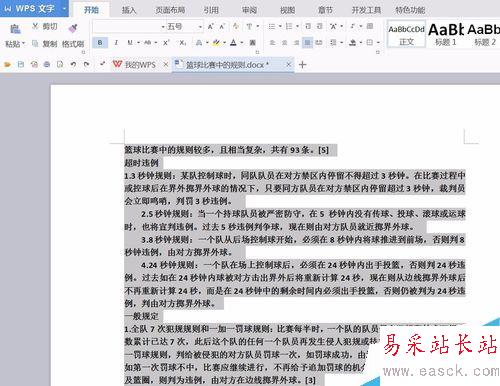Toggle justify alignment
The width and height of the screenshot is (500, 386).
coord(307,43)
